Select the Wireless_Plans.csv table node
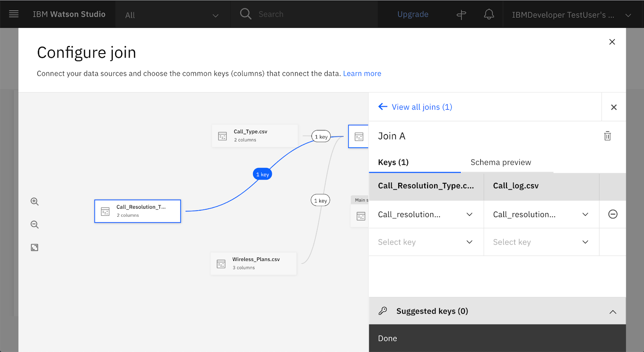The width and height of the screenshot is (644, 352). [x=254, y=263]
